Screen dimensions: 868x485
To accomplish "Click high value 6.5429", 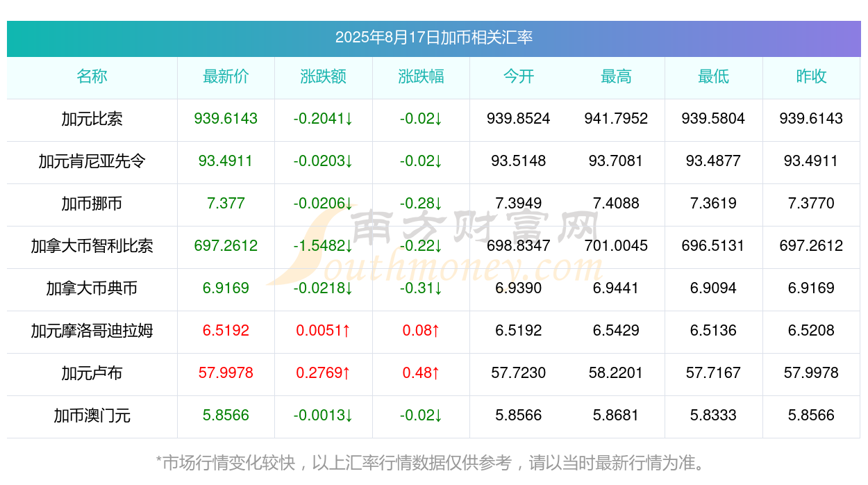I will (616, 331).
